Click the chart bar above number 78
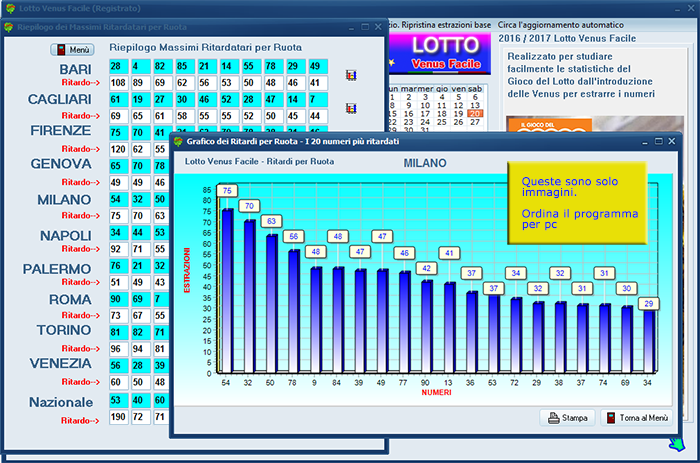 [x=294, y=311]
